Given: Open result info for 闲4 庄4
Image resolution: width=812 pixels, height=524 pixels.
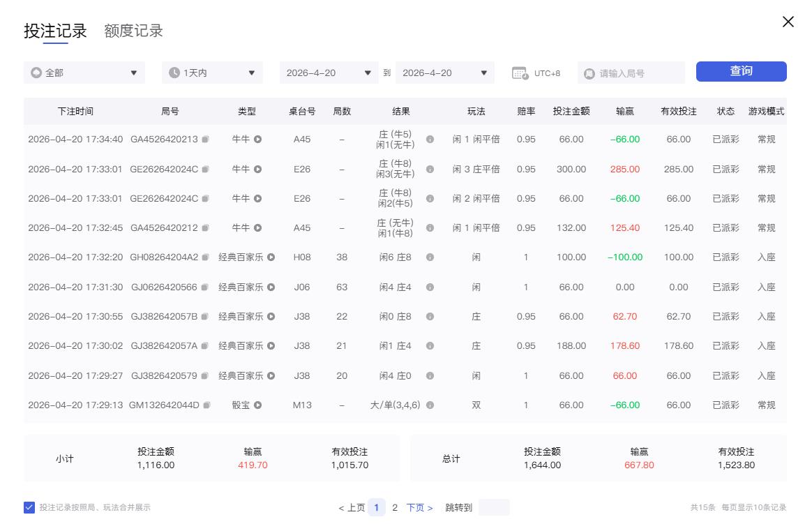Looking at the screenshot, I should click(x=430, y=287).
